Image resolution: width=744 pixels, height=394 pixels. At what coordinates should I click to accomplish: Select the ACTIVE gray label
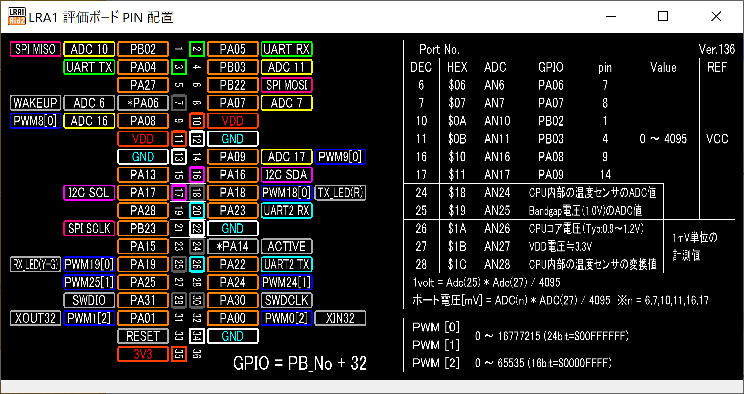tap(287, 246)
